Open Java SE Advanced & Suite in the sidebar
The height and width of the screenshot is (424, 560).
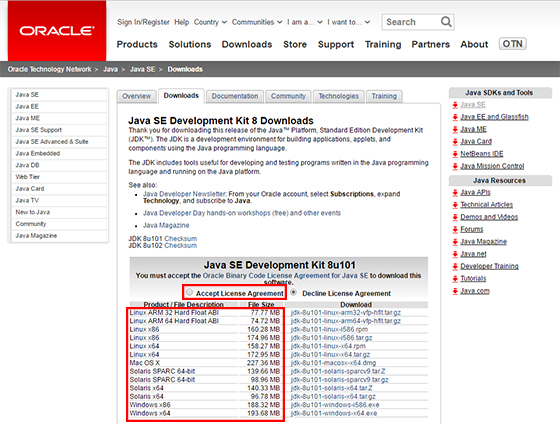click(x=59, y=142)
